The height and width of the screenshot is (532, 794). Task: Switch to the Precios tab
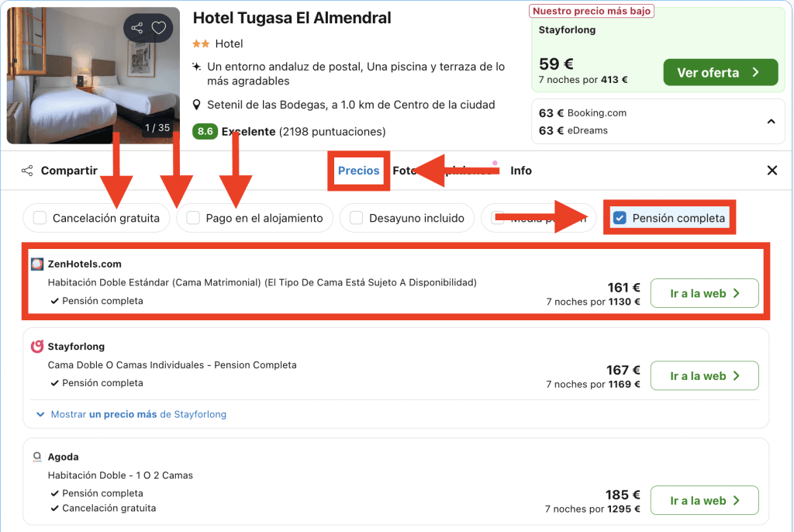(x=358, y=171)
